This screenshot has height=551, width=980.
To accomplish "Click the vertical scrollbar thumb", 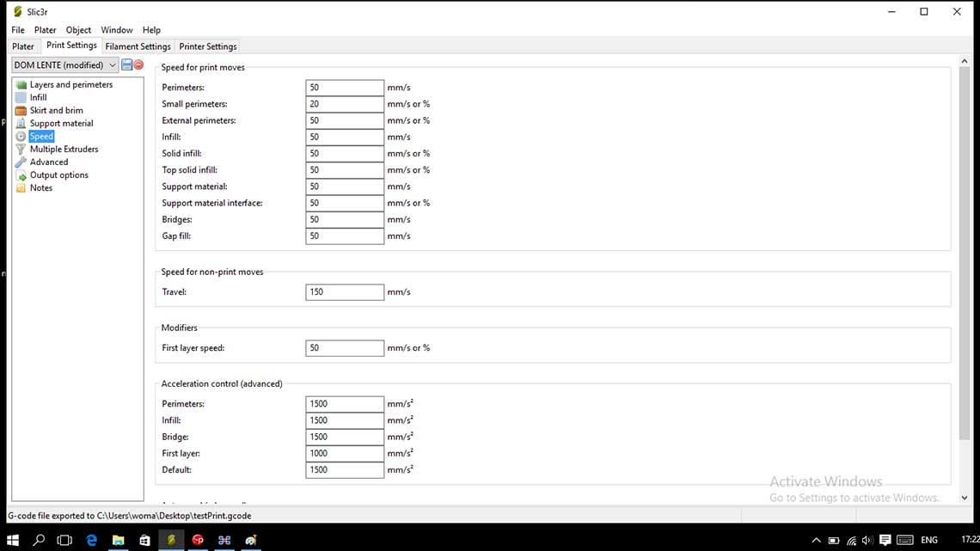I will click(x=965, y=253).
